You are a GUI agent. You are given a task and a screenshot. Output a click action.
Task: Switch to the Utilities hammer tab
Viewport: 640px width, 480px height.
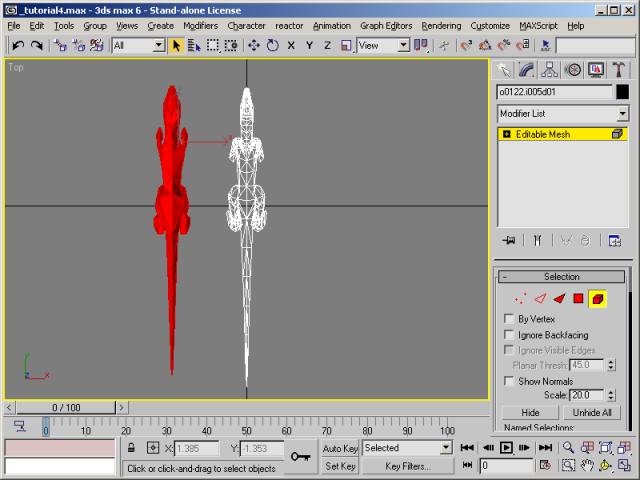[619, 69]
